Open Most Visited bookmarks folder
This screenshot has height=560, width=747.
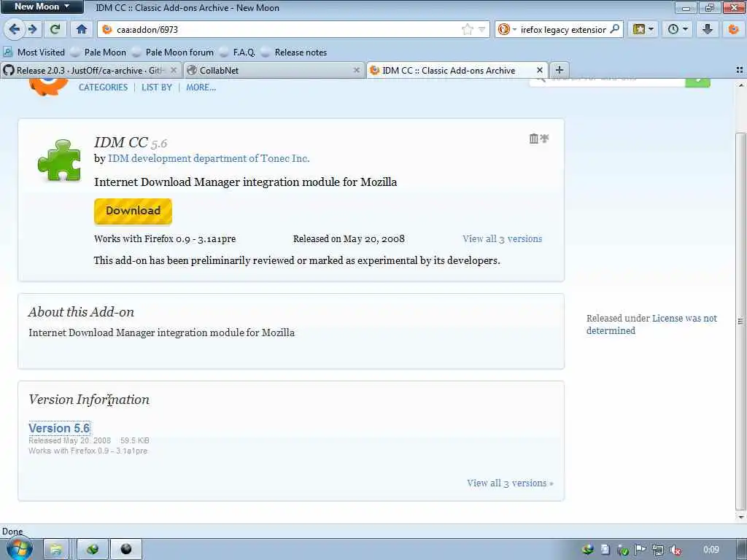(x=34, y=52)
